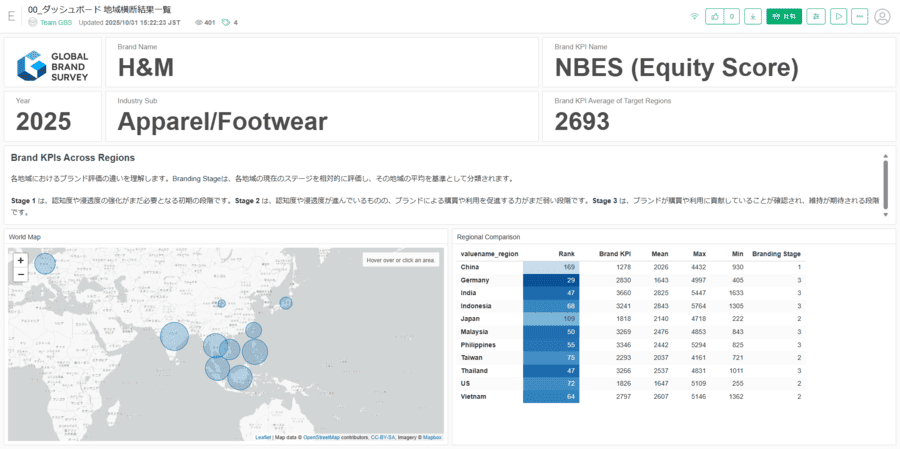This screenshot has width=900, height=449.
Task: Select the Thailand row label
Action: pos(474,370)
